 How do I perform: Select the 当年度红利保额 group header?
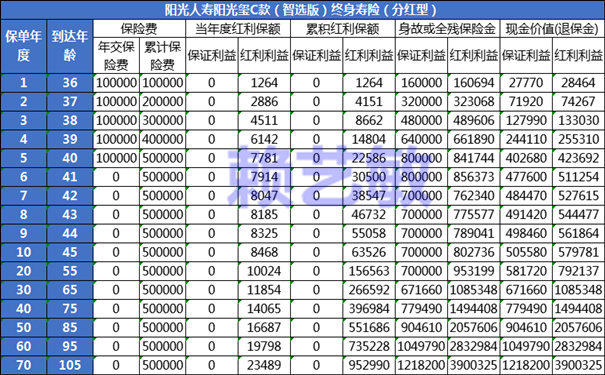coord(238,29)
